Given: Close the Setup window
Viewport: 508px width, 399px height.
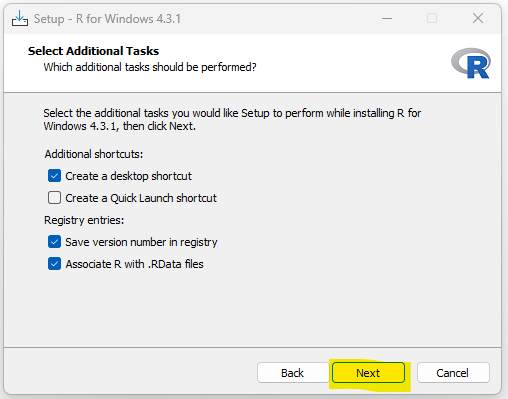Looking at the screenshot, I should click(x=478, y=19).
